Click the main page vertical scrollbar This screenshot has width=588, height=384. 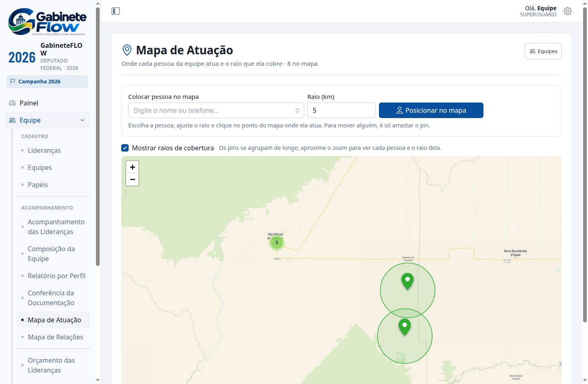585,165
